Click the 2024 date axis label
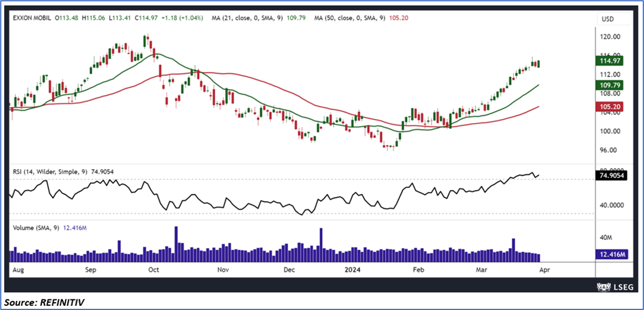 click(353, 270)
